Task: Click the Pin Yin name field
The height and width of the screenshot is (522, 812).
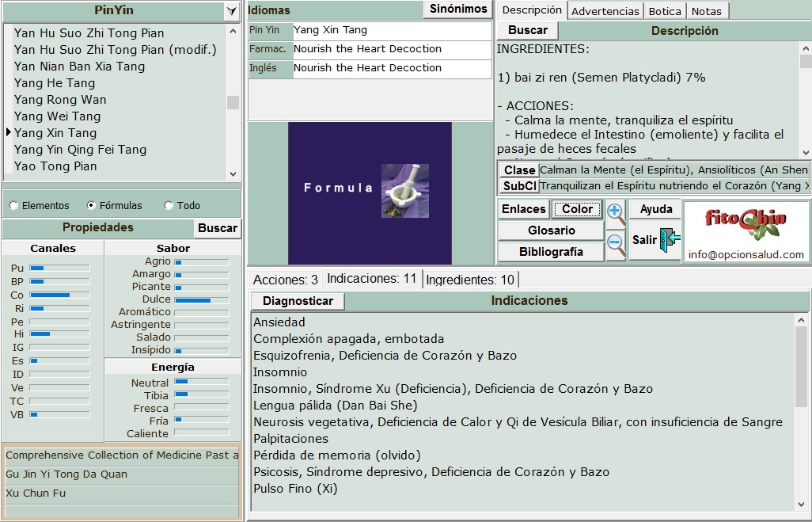Action: tap(392, 31)
